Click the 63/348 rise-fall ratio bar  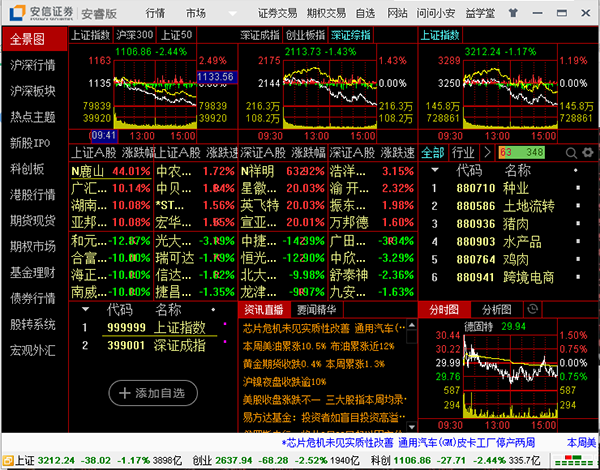tap(522, 153)
